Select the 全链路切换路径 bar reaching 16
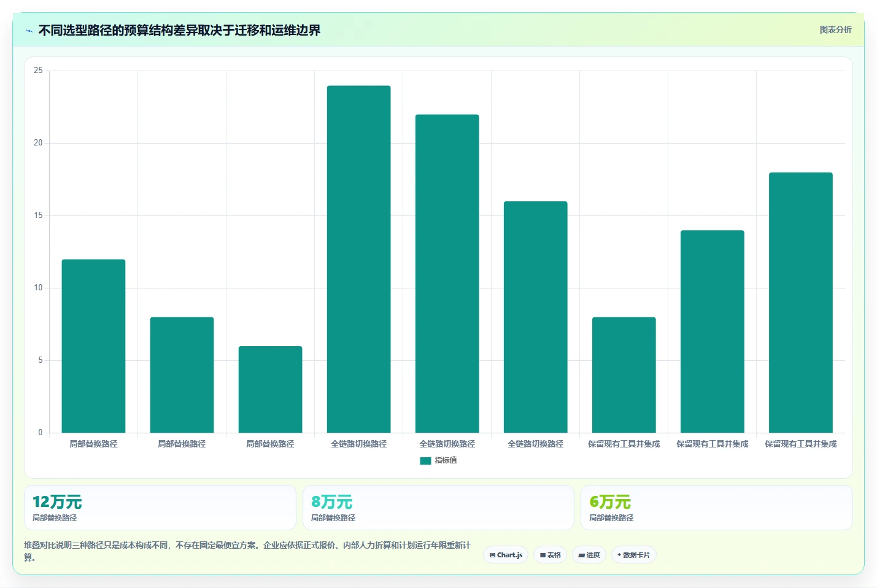The height and width of the screenshot is (588, 877). (536, 317)
